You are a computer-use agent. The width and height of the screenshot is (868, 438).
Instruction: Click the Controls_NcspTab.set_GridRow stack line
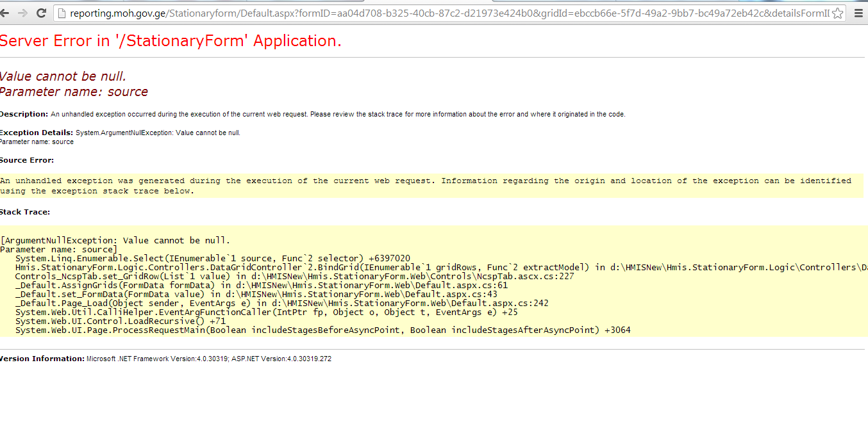294,277
